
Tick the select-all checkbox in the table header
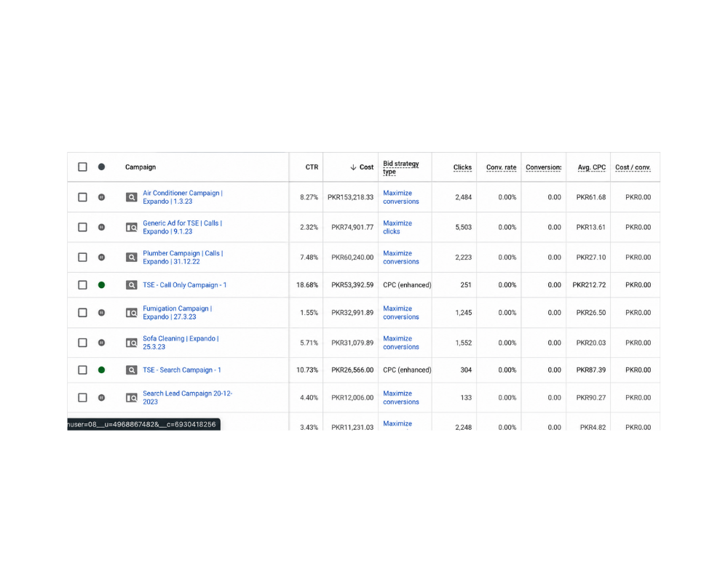tap(82, 167)
